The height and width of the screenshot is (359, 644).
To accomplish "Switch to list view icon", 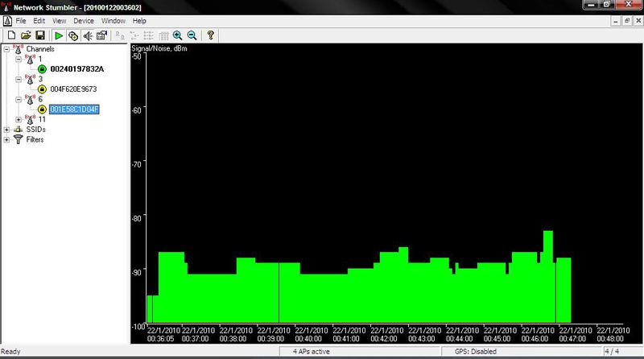I will click(x=149, y=35).
